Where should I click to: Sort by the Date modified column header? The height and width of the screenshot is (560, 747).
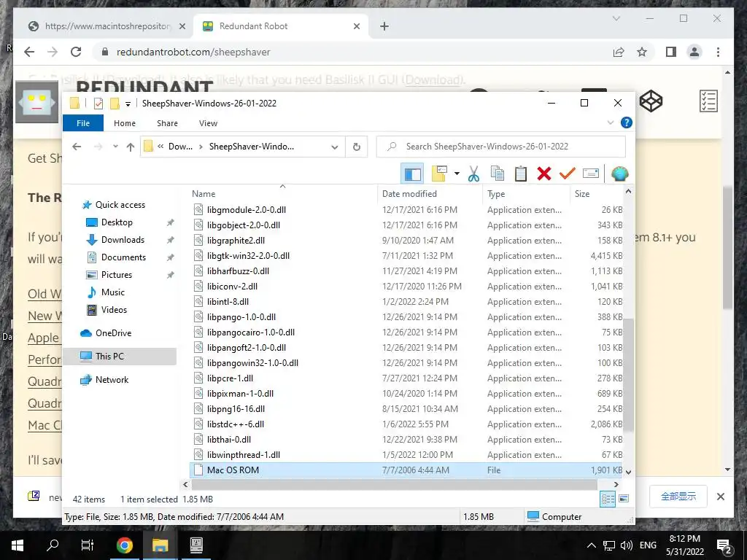[x=409, y=194]
